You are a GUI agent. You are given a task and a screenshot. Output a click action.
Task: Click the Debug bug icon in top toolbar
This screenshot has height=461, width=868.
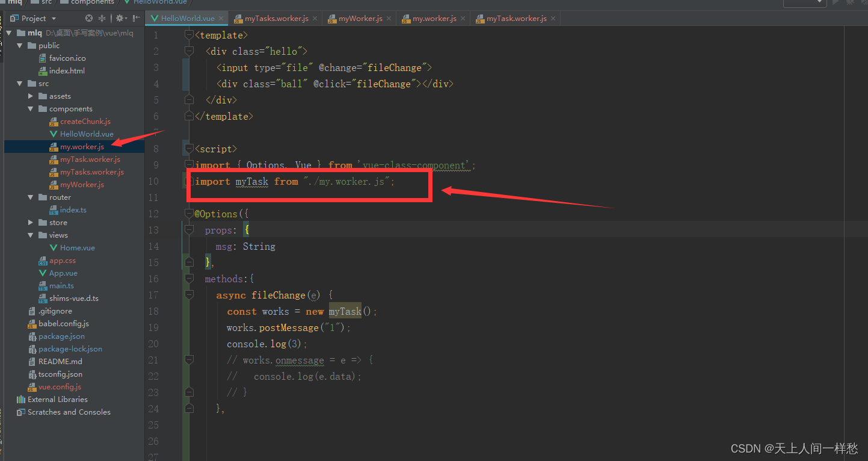click(850, 2)
